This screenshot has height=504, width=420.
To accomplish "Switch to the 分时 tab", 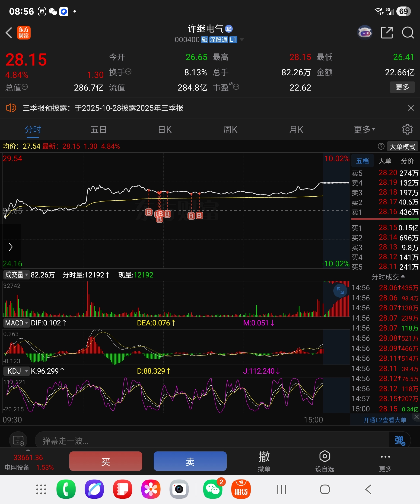I will tap(33, 130).
